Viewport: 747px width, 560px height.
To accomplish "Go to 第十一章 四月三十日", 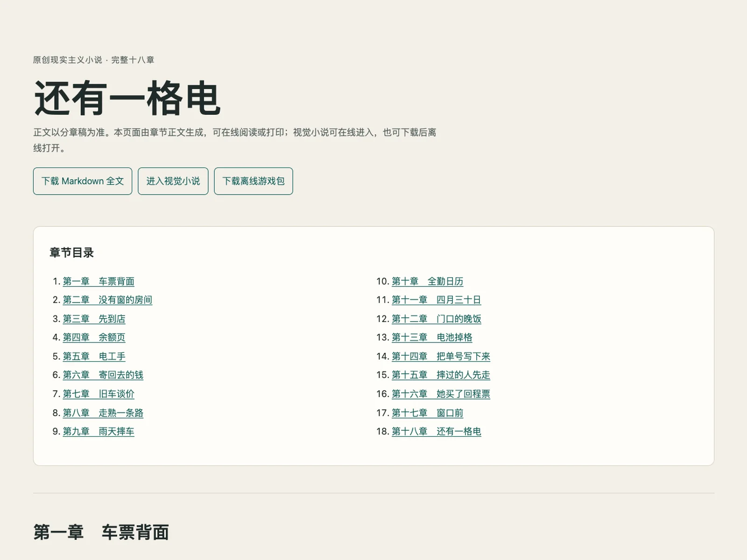I will [x=436, y=300].
